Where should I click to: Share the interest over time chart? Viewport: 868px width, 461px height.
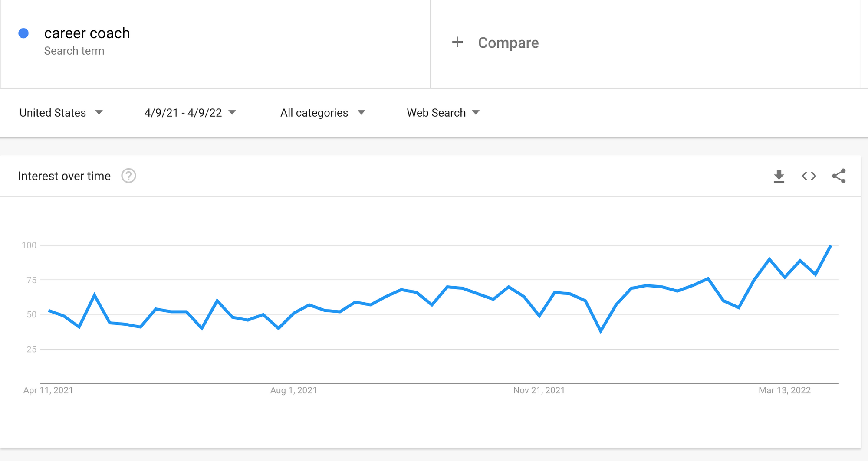[x=838, y=176]
